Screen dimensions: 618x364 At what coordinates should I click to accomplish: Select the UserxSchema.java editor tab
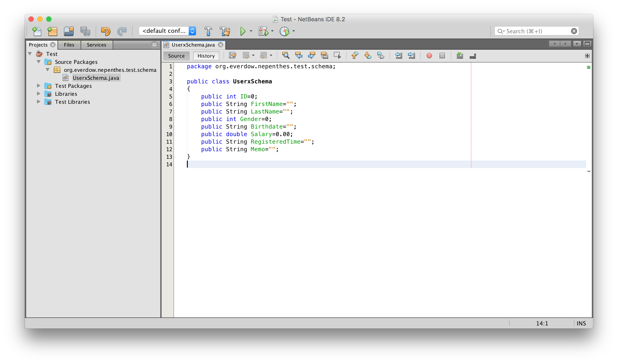pos(193,45)
